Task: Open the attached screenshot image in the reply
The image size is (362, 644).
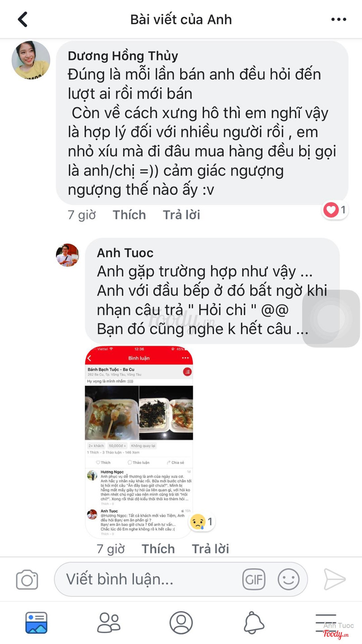Action: coord(139,442)
